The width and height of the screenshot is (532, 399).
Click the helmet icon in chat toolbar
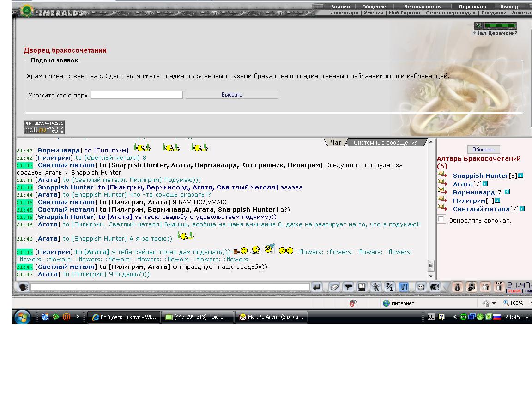pyautogui.click(x=435, y=287)
